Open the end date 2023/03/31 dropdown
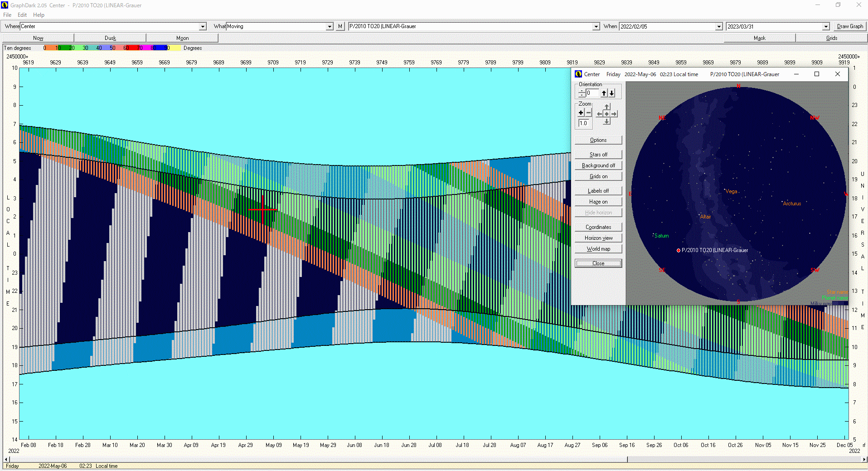The image size is (868, 471). click(826, 26)
